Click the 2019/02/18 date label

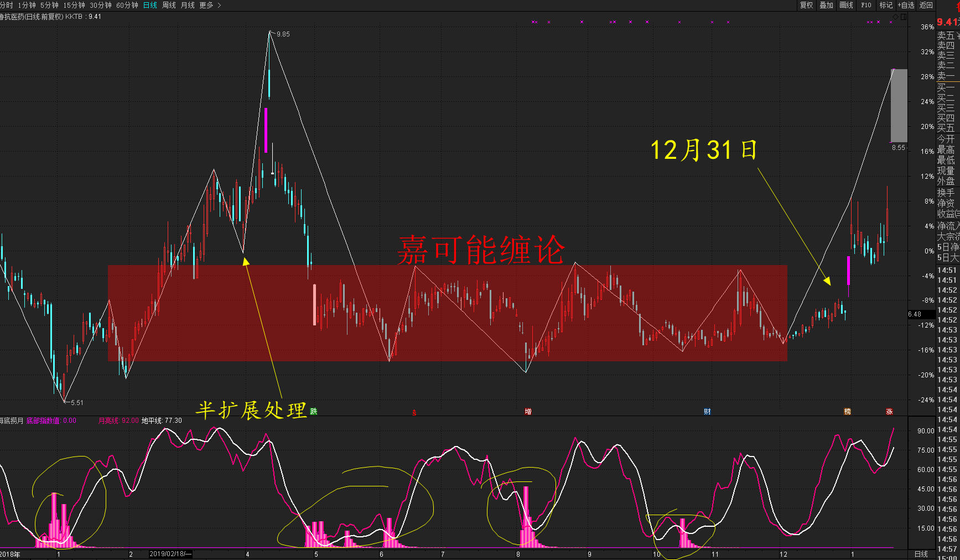coord(170,554)
